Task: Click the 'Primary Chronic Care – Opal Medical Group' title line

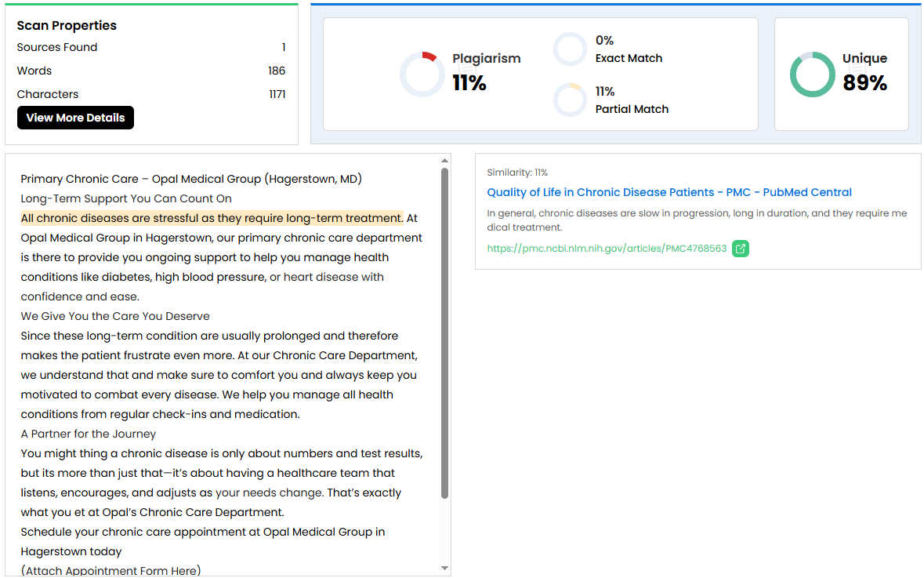Action: tap(191, 179)
